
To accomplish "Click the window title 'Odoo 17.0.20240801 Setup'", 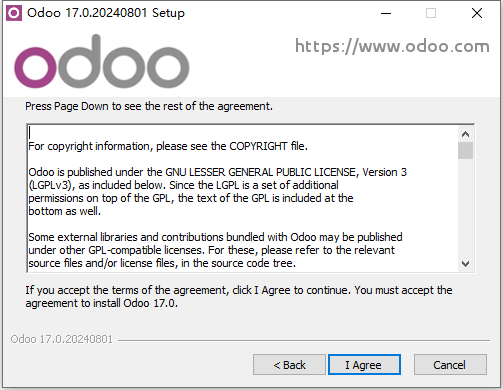I will 106,13.
